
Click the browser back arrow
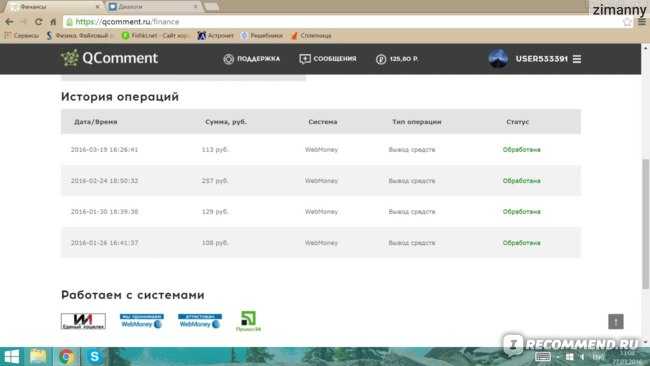9,22
